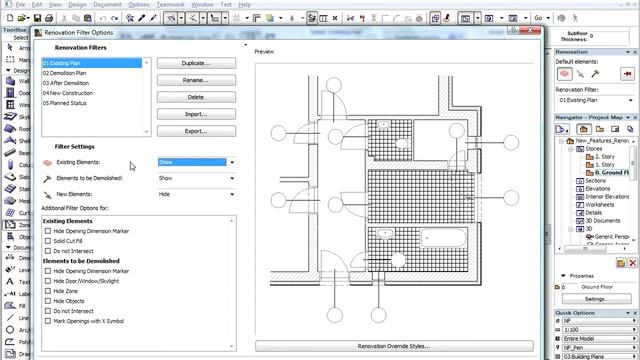The height and width of the screenshot is (360, 640).
Task: Open the Teamwork menu
Action: [170, 4]
